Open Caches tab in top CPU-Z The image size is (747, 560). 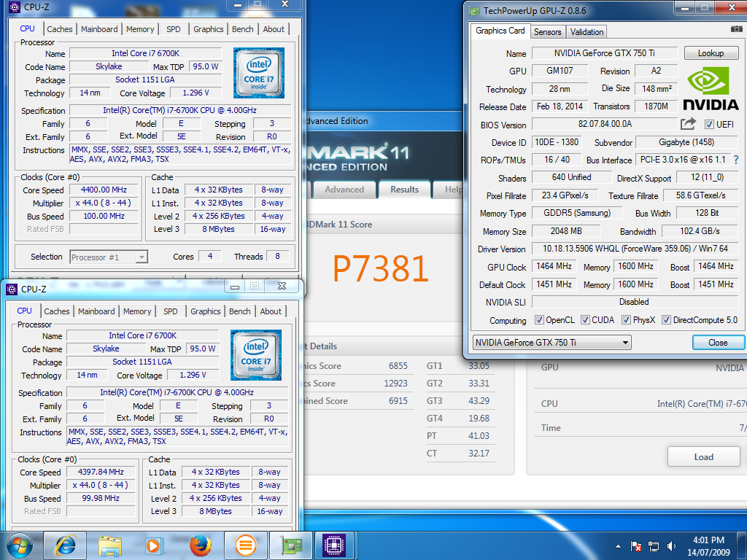click(x=60, y=29)
